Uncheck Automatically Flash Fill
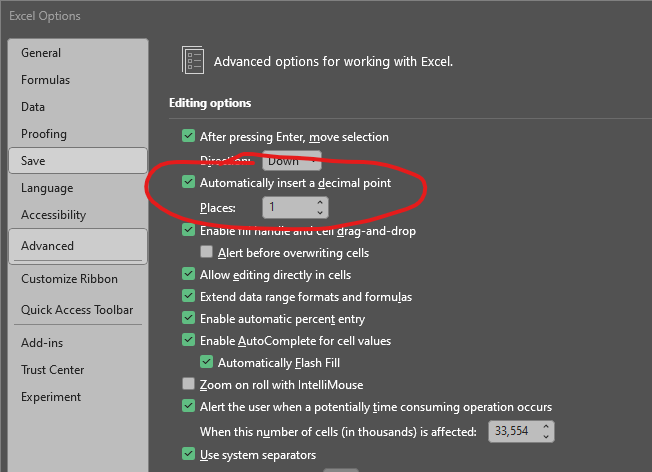Screen dimensions: 652x472 tap(206, 362)
